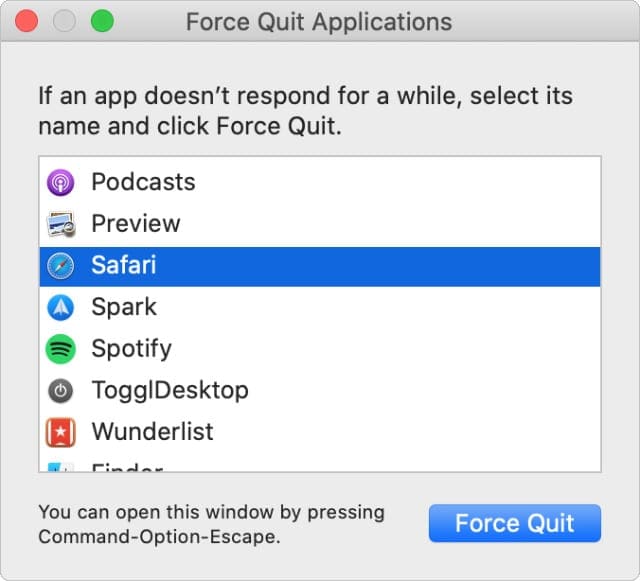
Task: Click the TogglDesktop power icon
Action: tap(61, 390)
